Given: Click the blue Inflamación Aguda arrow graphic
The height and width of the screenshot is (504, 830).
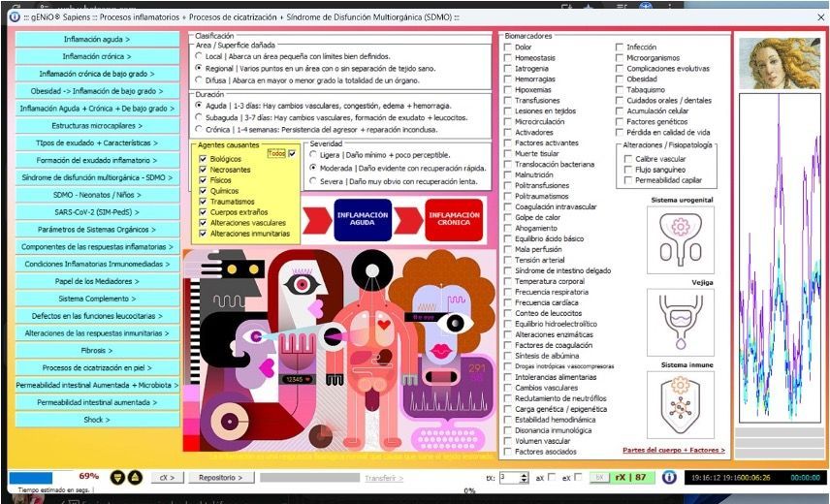Looking at the screenshot, I should coord(356,219).
